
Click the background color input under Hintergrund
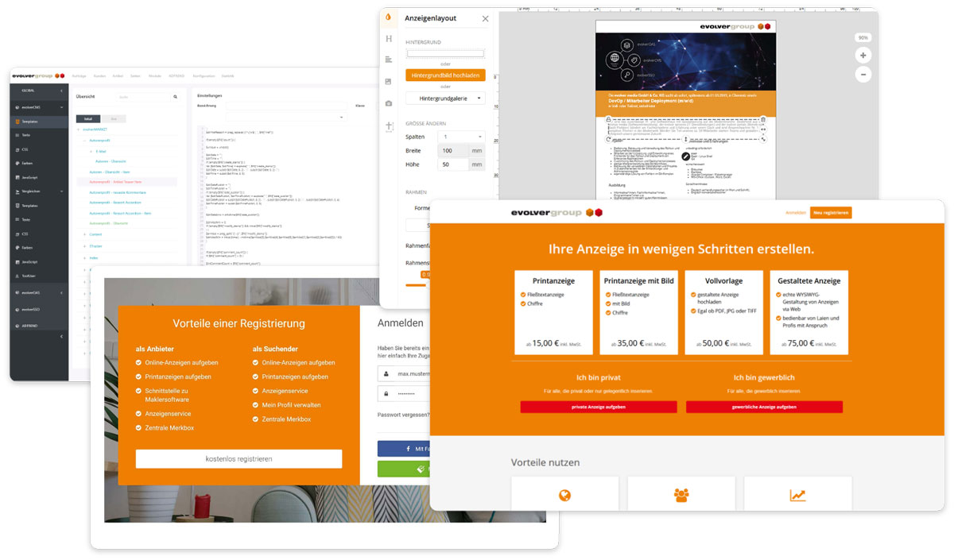[445, 53]
